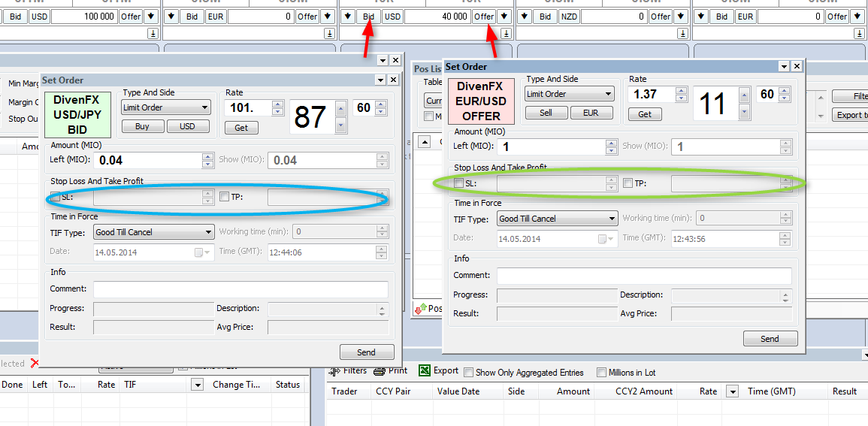Send the EUR/USD order
The width and height of the screenshot is (868, 426).
point(770,339)
